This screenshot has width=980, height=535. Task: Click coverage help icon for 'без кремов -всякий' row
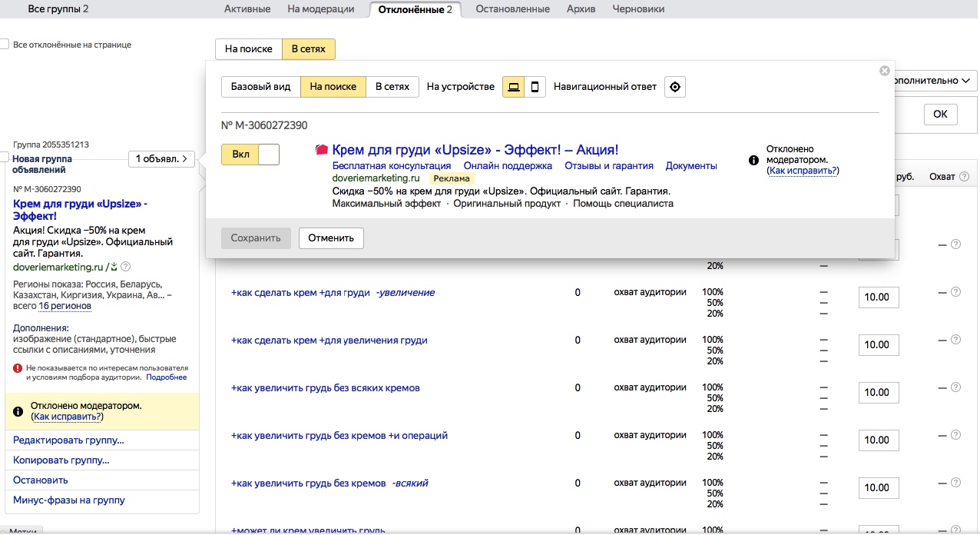(955, 482)
